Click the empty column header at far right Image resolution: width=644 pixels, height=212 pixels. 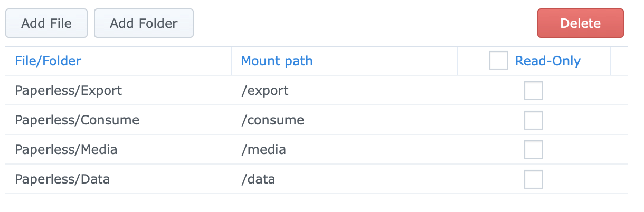click(x=619, y=61)
